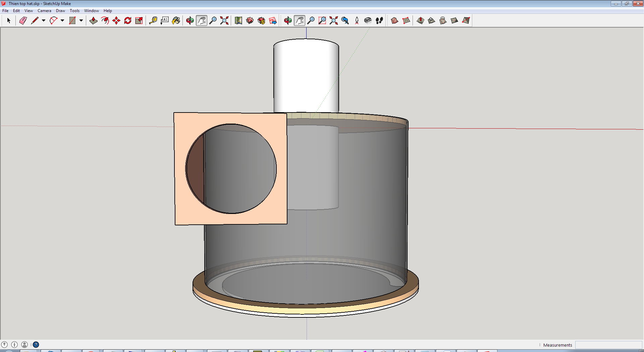Choose the Sandbox From Contours tool
Screen dimensions: 644x352
point(394,20)
